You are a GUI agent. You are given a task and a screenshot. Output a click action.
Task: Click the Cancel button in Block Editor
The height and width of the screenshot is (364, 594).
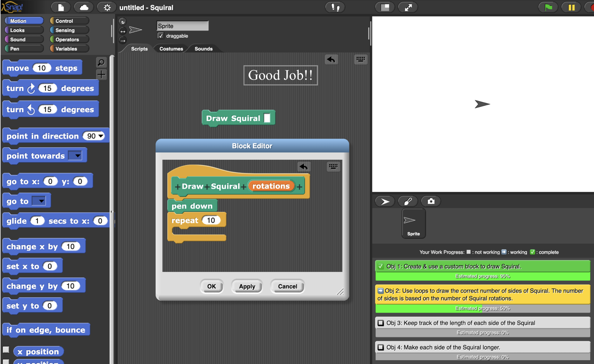288,286
